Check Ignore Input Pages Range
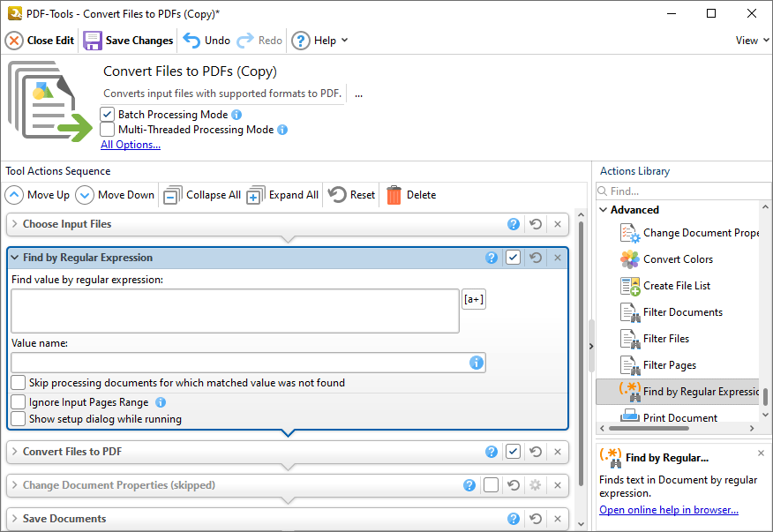This screenshot has width=773, height=532. [x=19, y=402]
